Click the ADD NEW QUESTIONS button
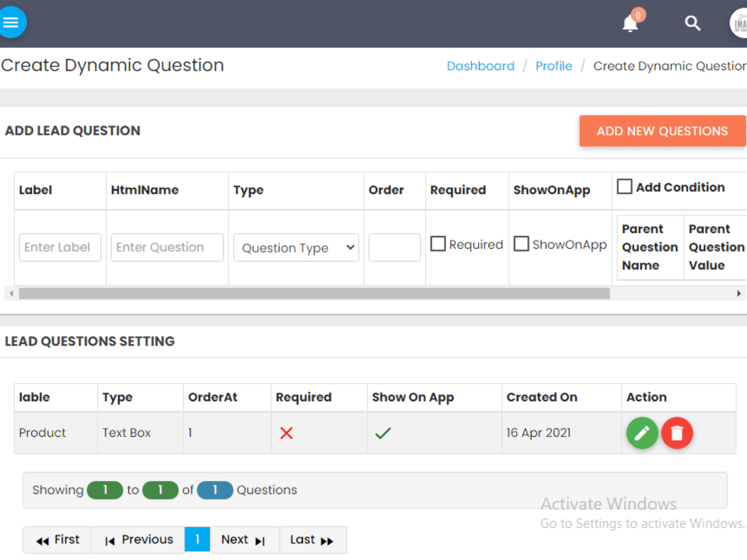Viewport: 747px width, 560px height. pyautogui.click(x=662, y=131)
